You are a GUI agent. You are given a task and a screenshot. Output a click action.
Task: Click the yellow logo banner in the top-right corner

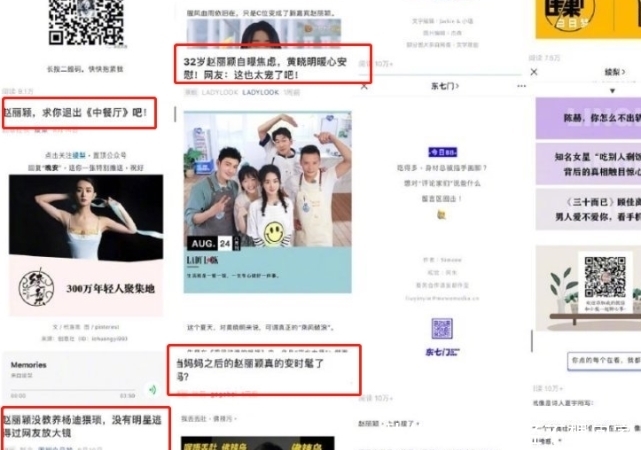tap(588, 19)
